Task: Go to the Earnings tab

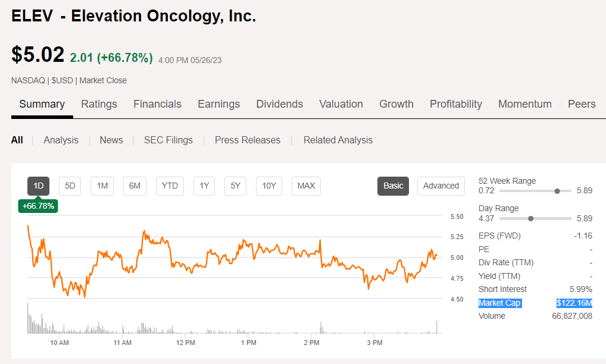Action: pos(218,104)
